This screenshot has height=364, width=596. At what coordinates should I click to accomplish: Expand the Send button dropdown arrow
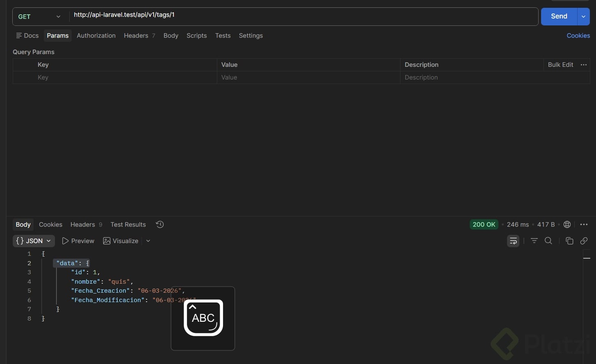point(583,17)
